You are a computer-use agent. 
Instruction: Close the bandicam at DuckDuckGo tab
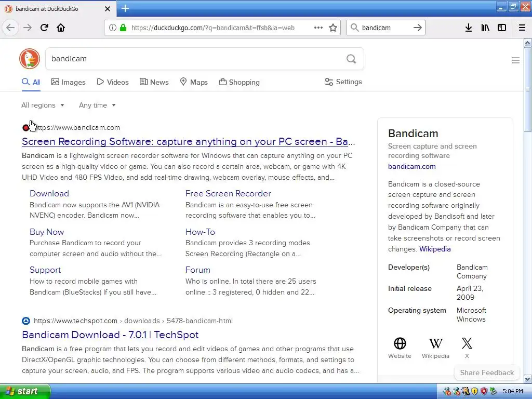108,9
